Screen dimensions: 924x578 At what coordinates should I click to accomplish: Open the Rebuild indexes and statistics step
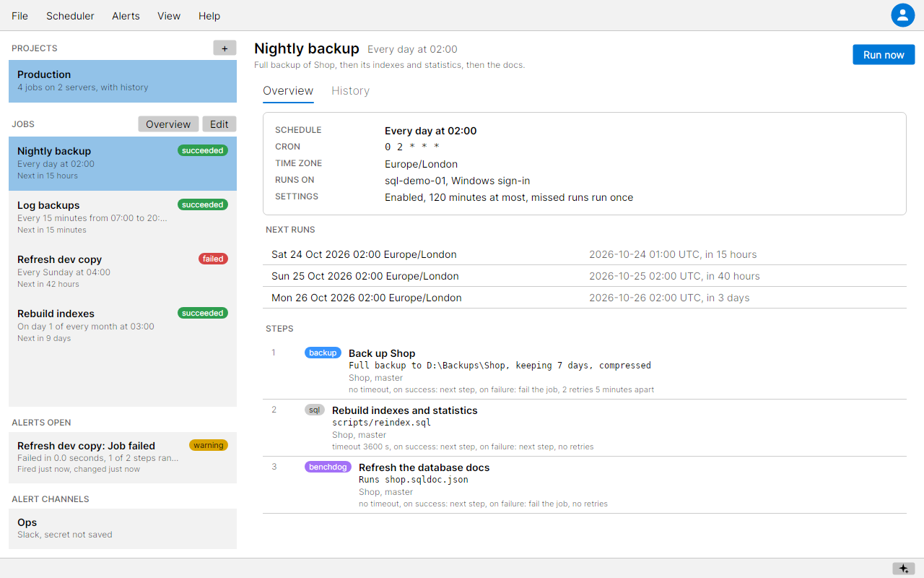tap(585, 428)
